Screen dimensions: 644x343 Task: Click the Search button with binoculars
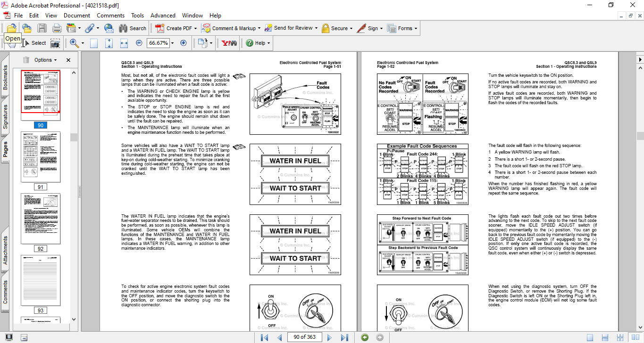coord(133,28)
